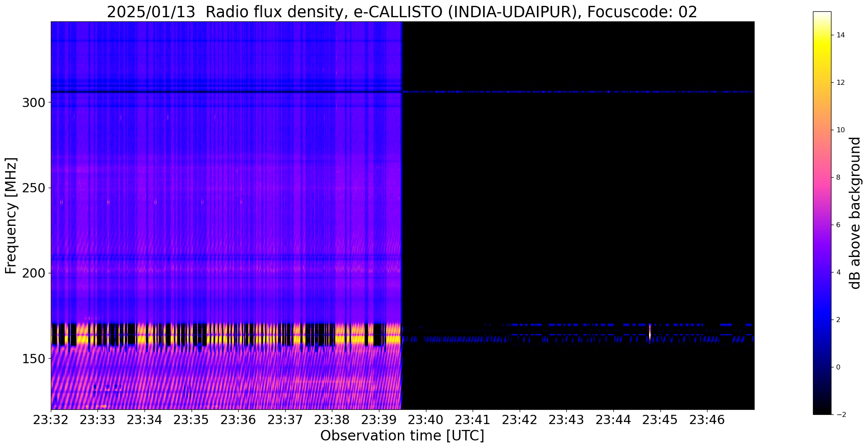
Task: Select the "Observation time [UTC]" axis label
Action: (x=402, y=436)
